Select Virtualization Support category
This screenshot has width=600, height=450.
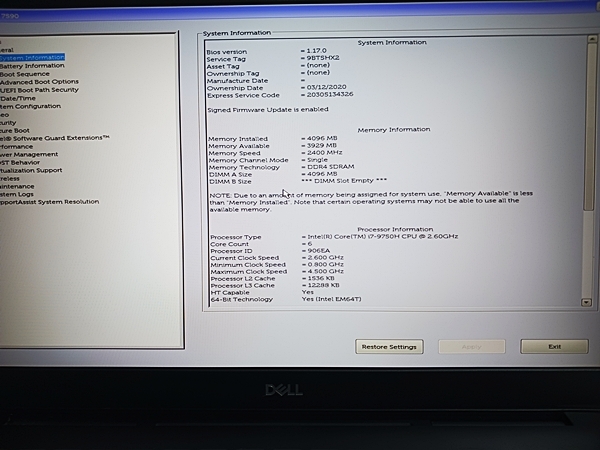click(x=31, y=170)
